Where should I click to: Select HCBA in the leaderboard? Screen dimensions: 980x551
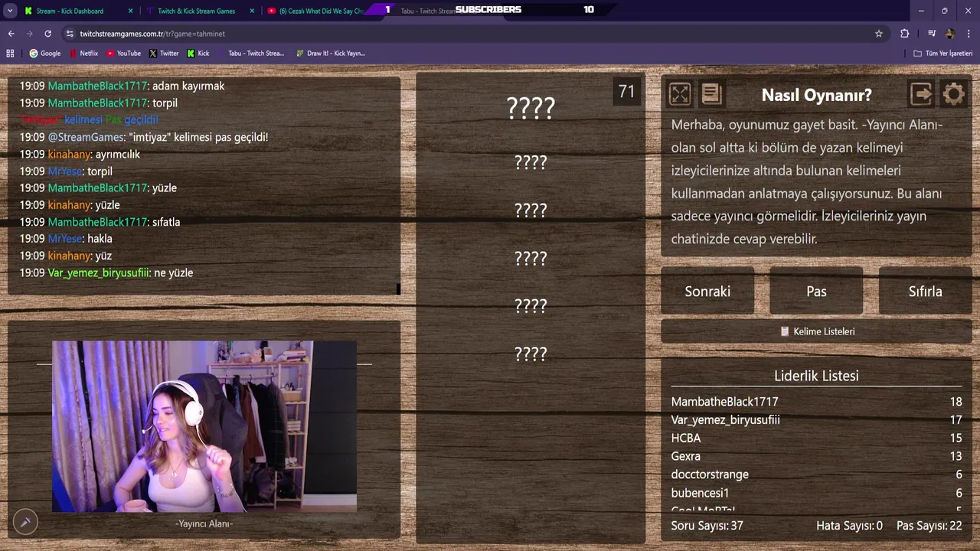[816, 439]
